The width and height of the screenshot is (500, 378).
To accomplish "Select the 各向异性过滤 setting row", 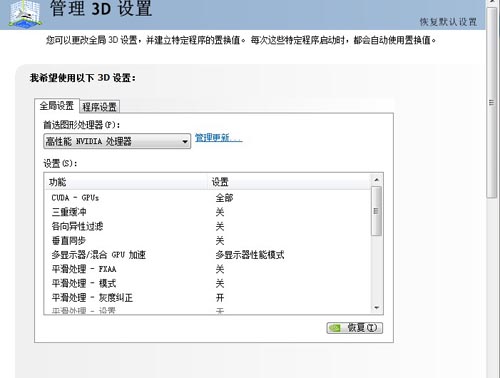I will point(207,226).
